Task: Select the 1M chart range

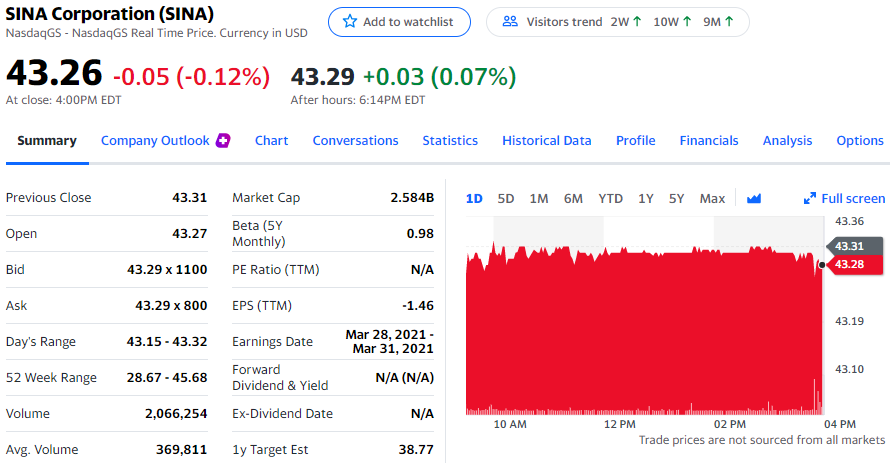Action: 539,199
